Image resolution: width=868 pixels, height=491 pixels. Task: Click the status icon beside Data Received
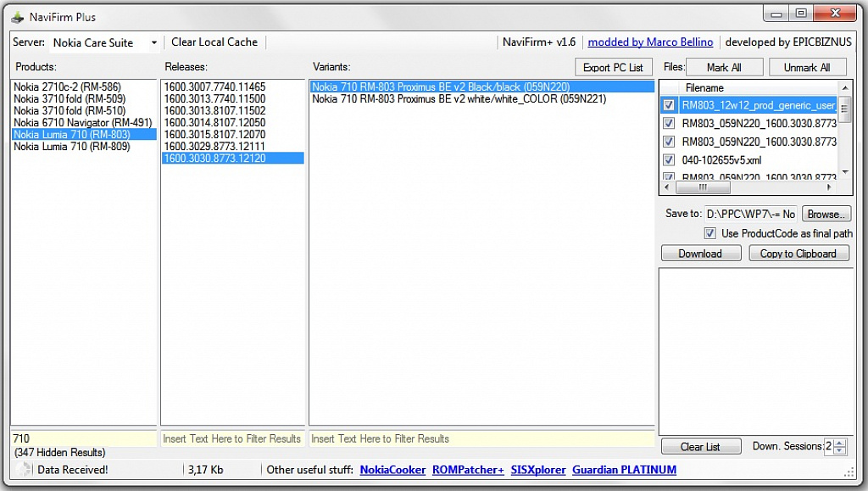(23, 470)
